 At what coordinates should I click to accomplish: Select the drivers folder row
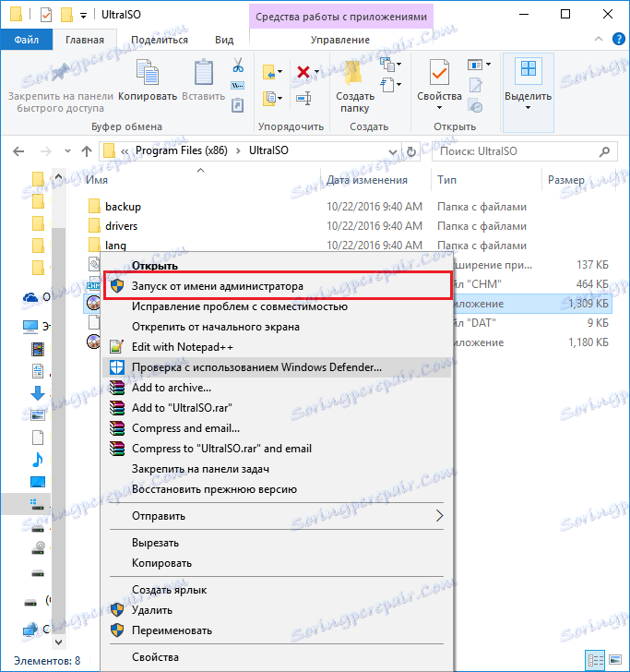pyautogui.click(x=349, y=226)
